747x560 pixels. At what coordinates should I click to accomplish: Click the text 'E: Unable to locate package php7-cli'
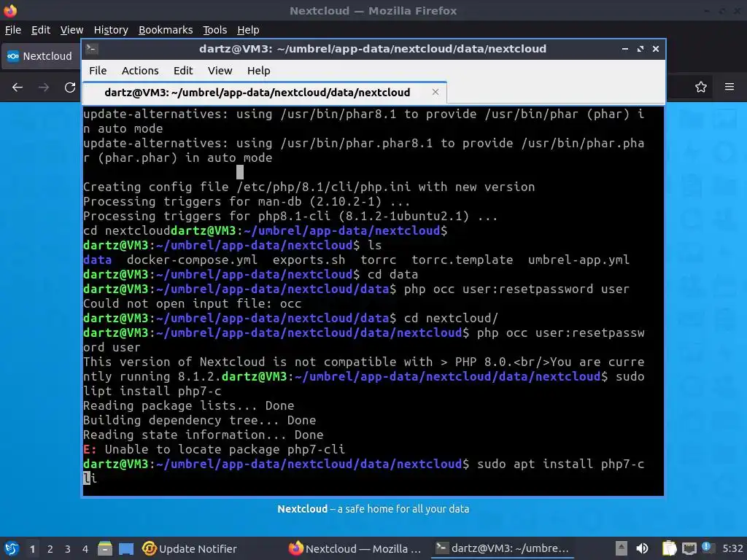(214, 449)
